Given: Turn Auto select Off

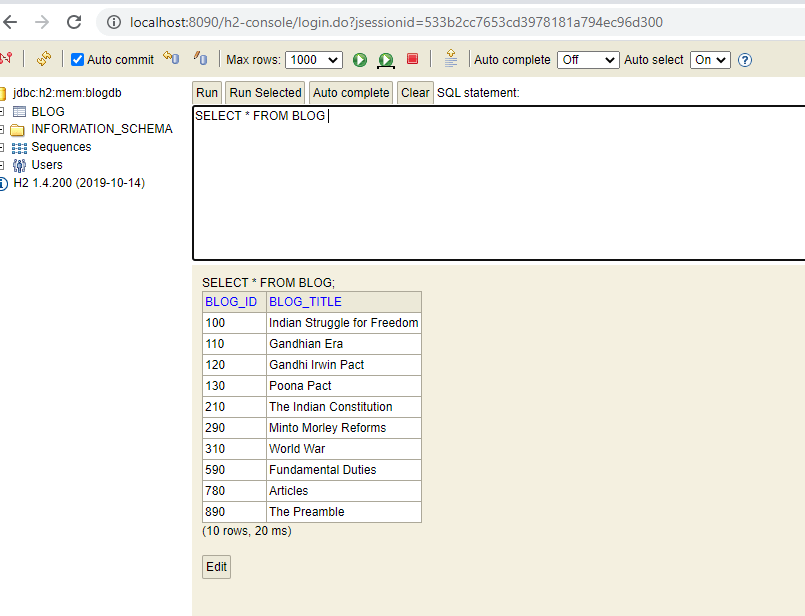Looking at the screenshot, I should [x=710, y=60].
